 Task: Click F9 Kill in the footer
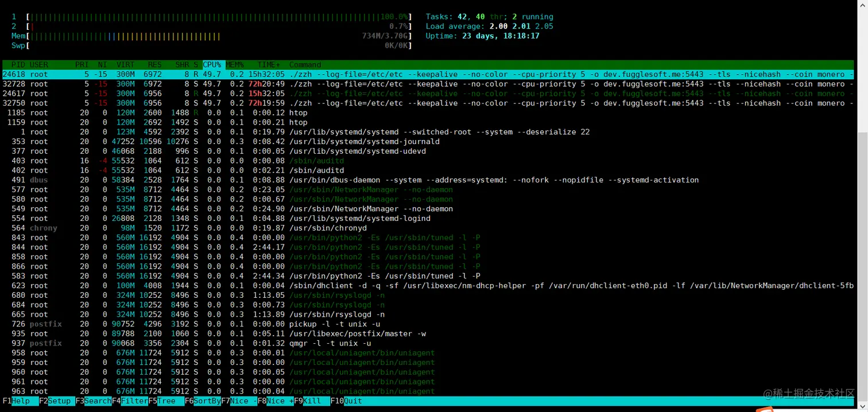point(312,401)
